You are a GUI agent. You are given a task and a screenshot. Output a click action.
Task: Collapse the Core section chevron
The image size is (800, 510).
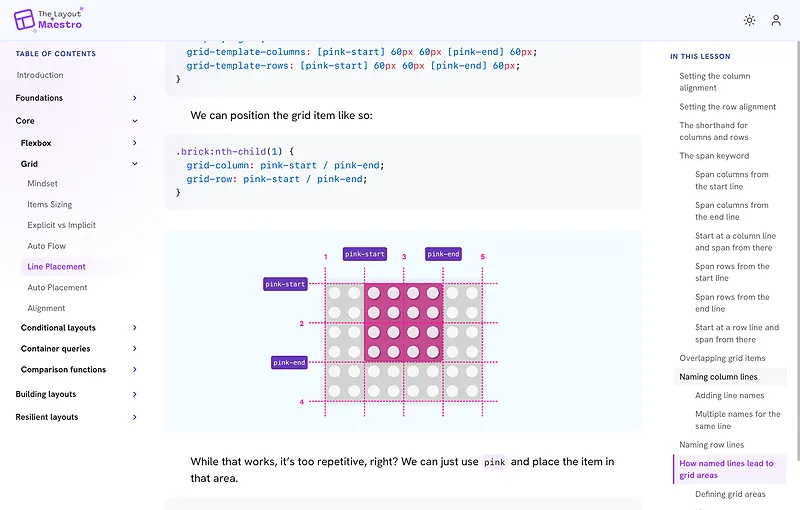(135, 121)
